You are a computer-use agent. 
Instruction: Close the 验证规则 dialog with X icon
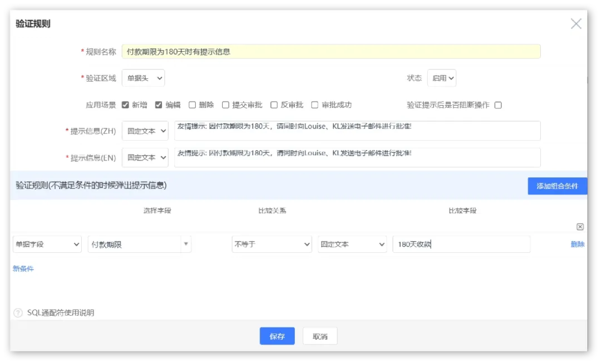(576, 23)
